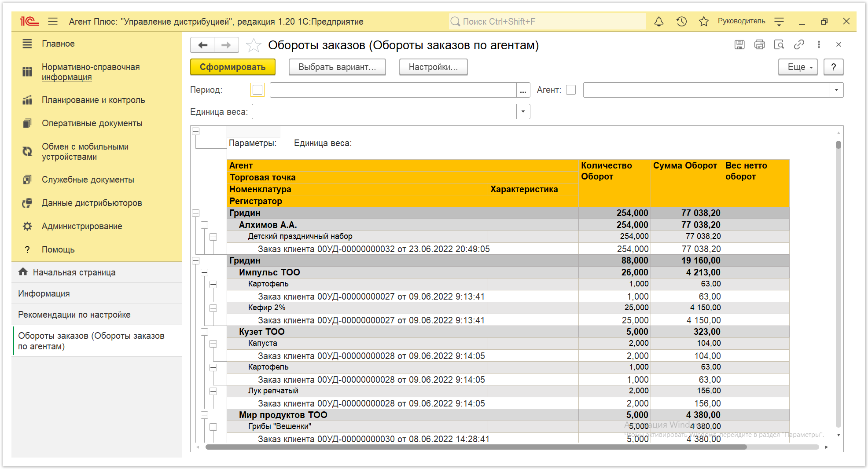Go forward with the right arrow
This screenshot has height=469, width=868.
pyautogui.click(x=226, y=45)
